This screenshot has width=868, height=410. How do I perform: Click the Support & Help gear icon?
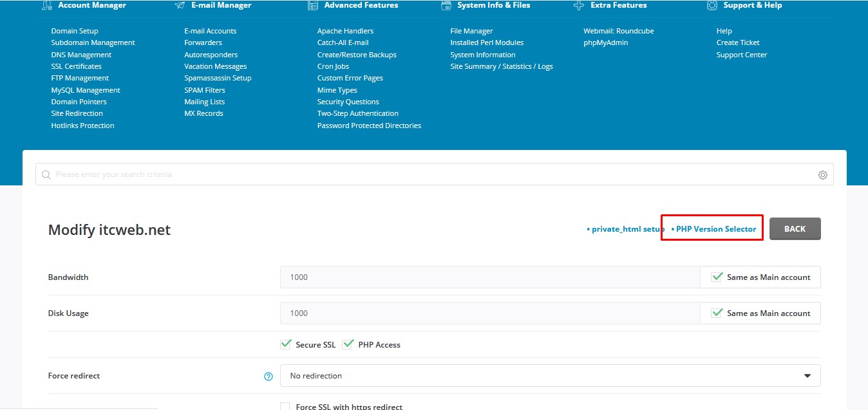tap(712, 5)
